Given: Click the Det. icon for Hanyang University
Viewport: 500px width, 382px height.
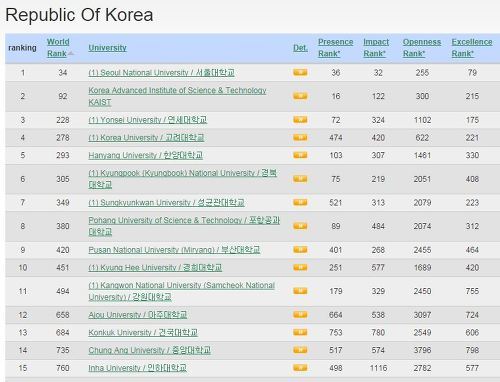Looking at the screenshot, I should tap(300, 155).
